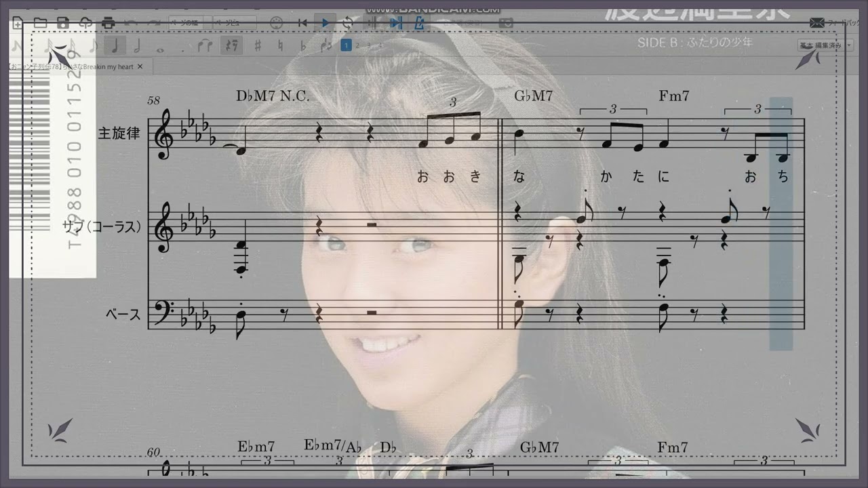Redo the last edit
Viewport: 868px width, 488px height.
coord(153,23)
